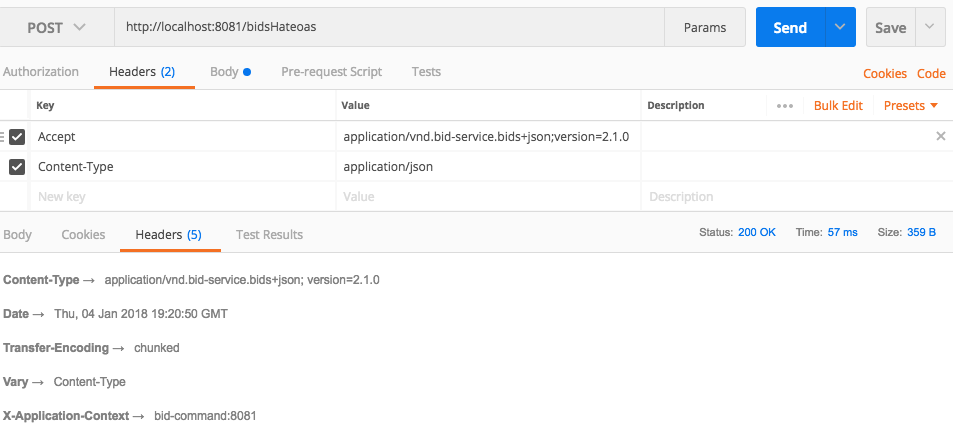This screenshot has height=423, width=953.
Task: Grab the drag handle on Accept row
Action: click(x=3, y=137)
